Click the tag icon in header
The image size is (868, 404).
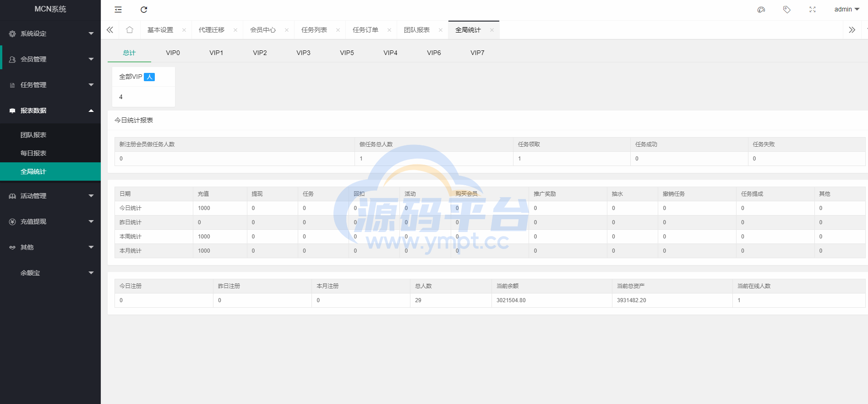pos(787,10)
